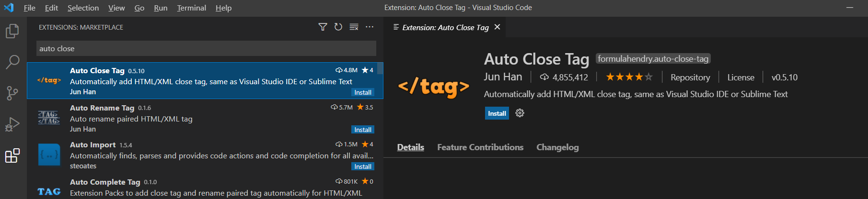Open the manage gear next to Install
The image size is (868, 199).
520,113
